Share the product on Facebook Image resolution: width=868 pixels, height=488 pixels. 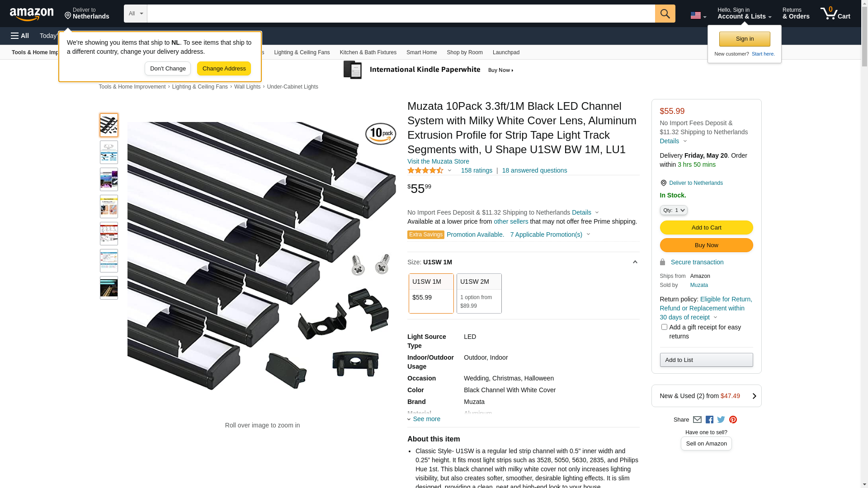[x=709, y=420]
